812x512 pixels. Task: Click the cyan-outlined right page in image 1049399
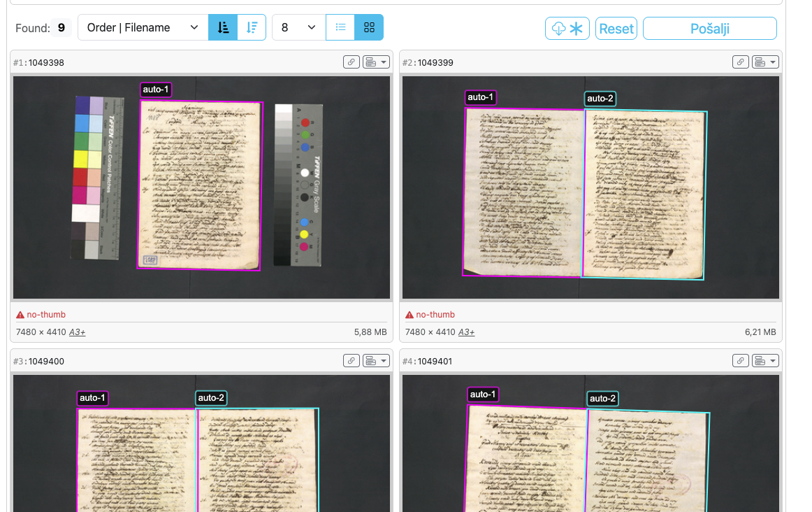pyautogui.click(x=644, y=195)
